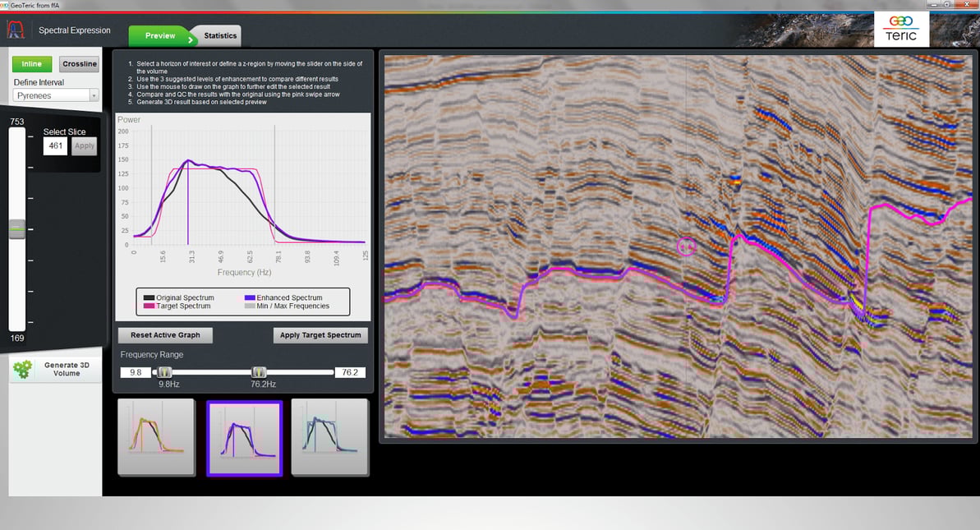Click the green gears Generate 3D Volume icon

click(x=22, y=368)
